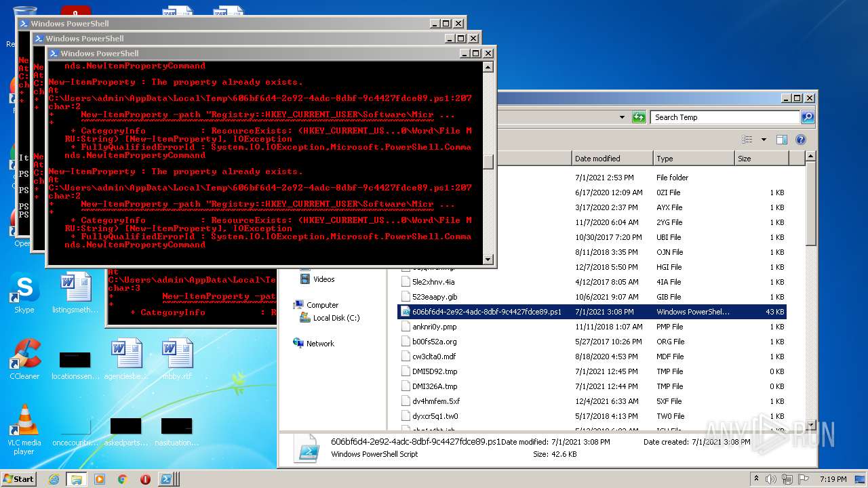Screen dimensions: 868x488
Task: Click the red Opera icon in taskbar
Action: 145,479
